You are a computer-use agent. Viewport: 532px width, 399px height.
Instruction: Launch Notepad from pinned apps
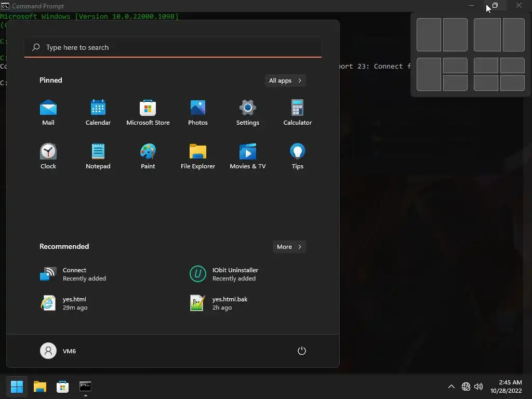[x=98, y=156]
